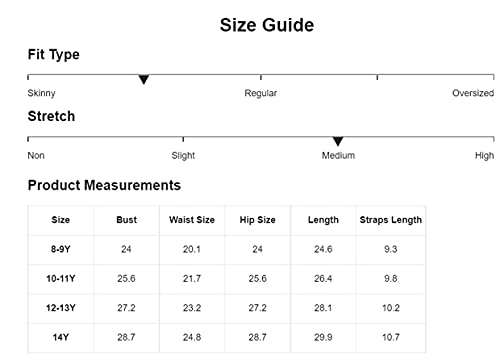The image size is (500, 360).
Task: Click the Size Guide heading
Action: pos(267,25)
